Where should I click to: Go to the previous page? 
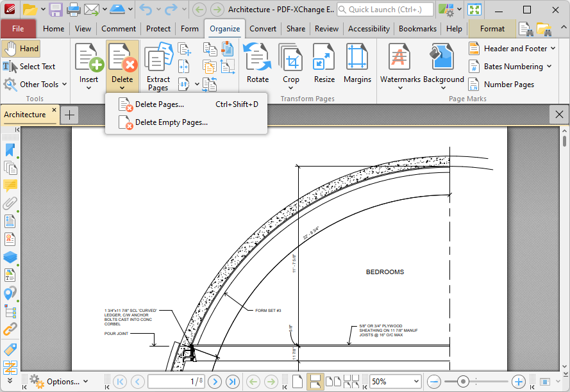138,382
